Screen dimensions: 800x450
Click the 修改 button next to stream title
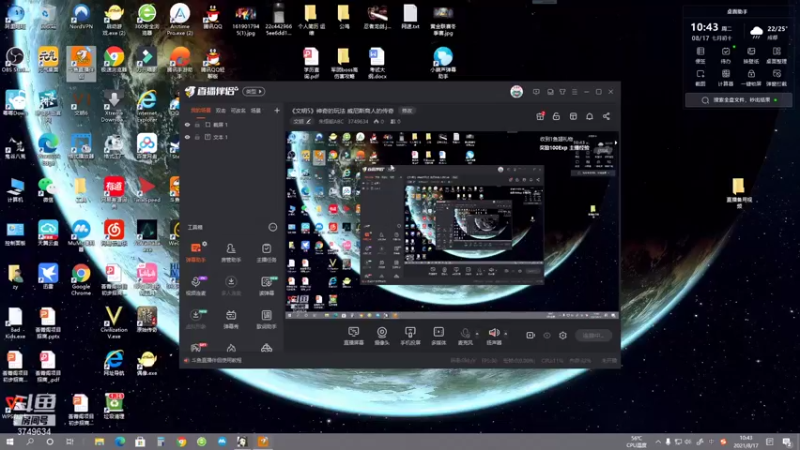(x=407, y=111)
